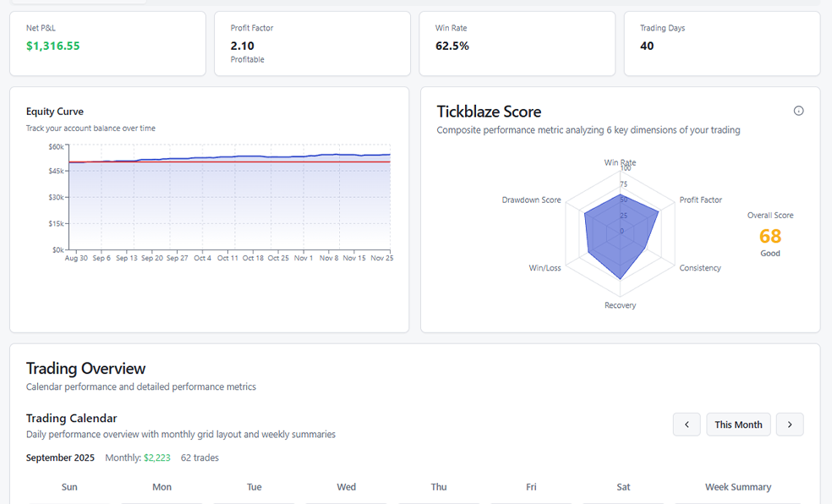Click the Monthly $2,223 profit figure
The image size is (832, 504).
[x=156, y=457]
